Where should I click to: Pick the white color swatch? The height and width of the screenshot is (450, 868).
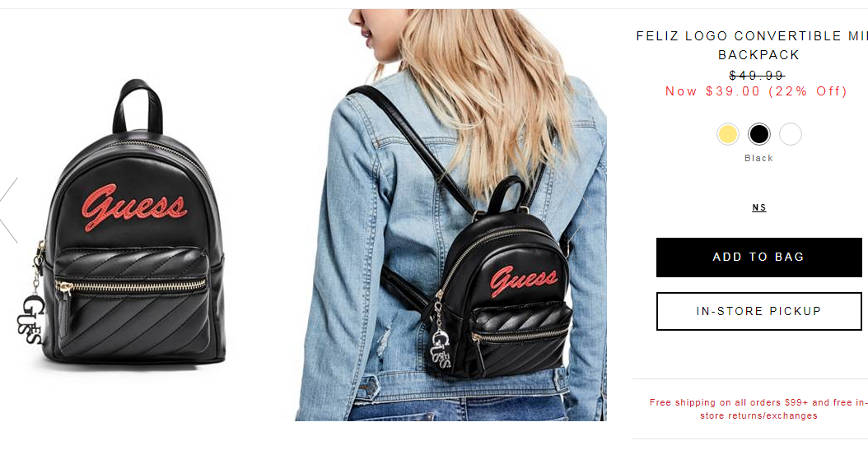tap(791, 134)
